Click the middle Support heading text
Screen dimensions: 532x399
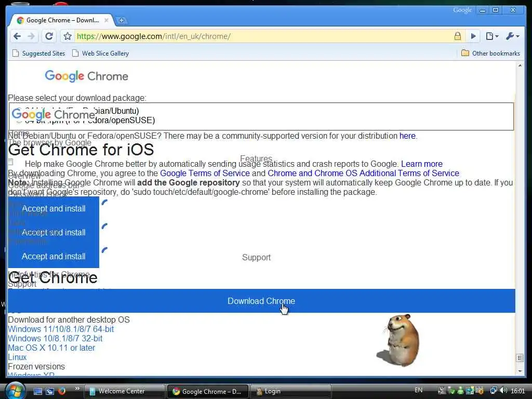(257, 258)
